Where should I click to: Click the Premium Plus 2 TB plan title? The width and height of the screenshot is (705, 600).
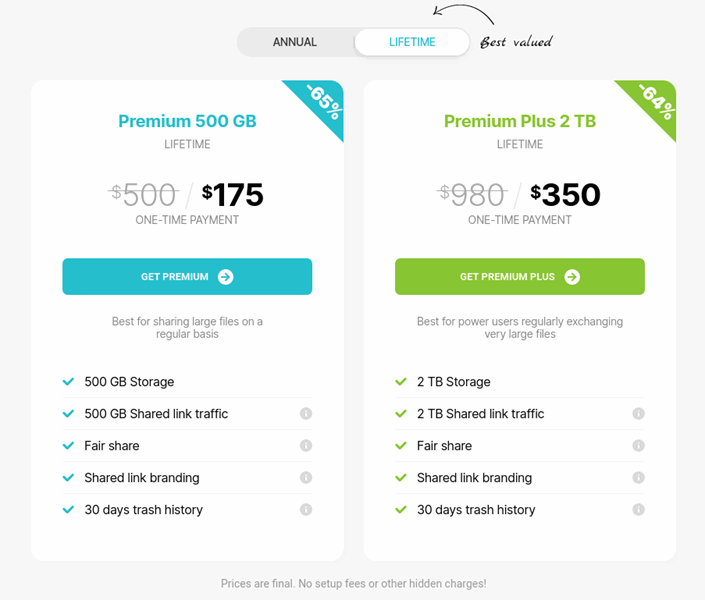click(520, 122)
